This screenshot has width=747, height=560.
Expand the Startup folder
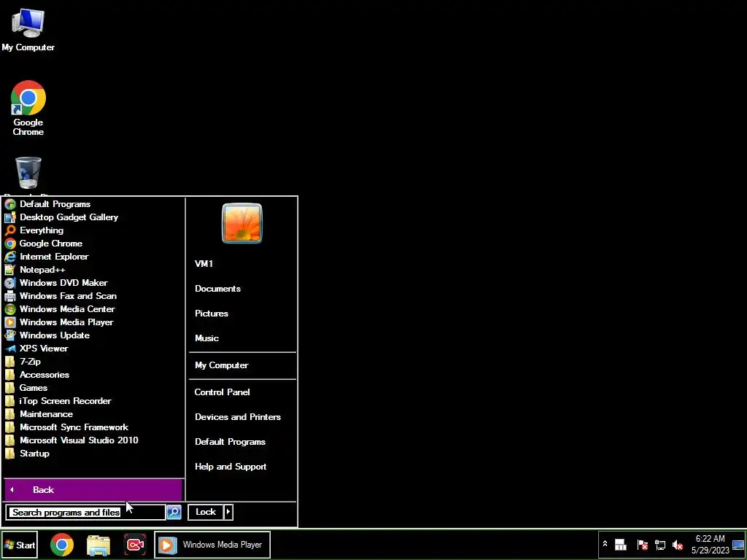point(94,454)
